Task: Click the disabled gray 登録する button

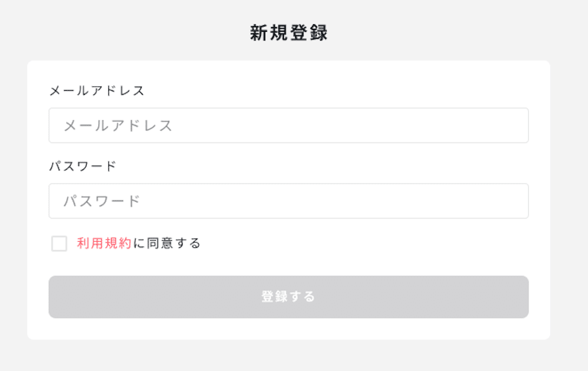Action: pos(289,296)
